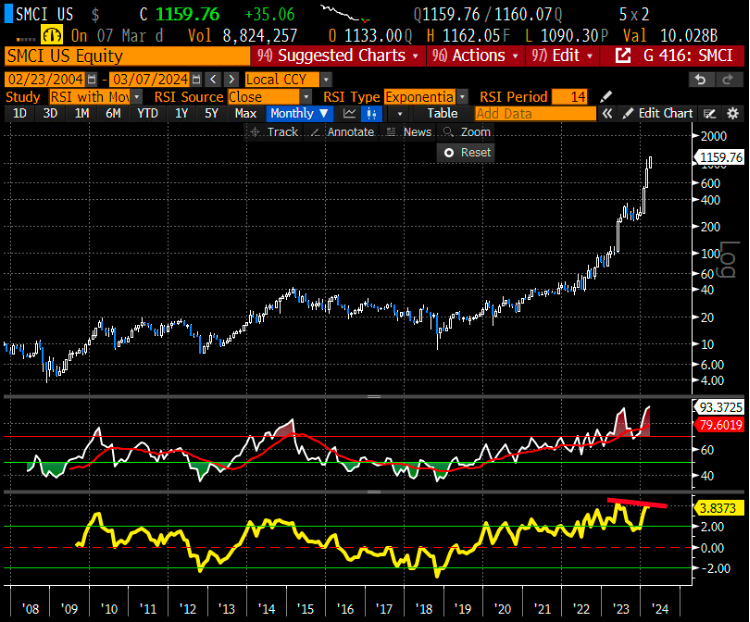Screen dimensions: 750x622
Task: Collapse toolbar with double left chevron
Action: [x=607, y=114]
